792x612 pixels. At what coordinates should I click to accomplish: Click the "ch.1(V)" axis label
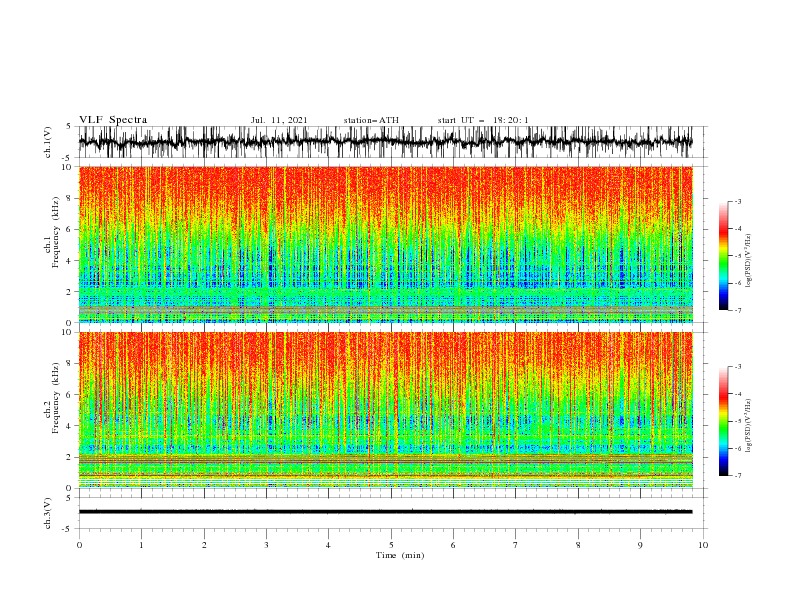(x=48, y=142)
